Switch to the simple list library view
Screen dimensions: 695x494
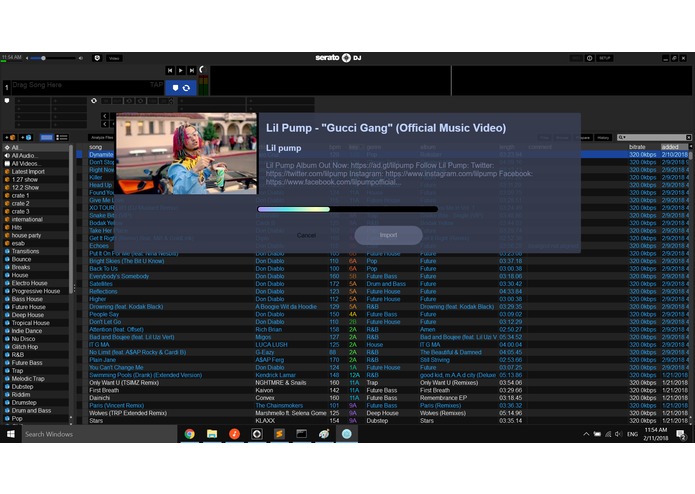pyautogui.click(x=46, y=137)
